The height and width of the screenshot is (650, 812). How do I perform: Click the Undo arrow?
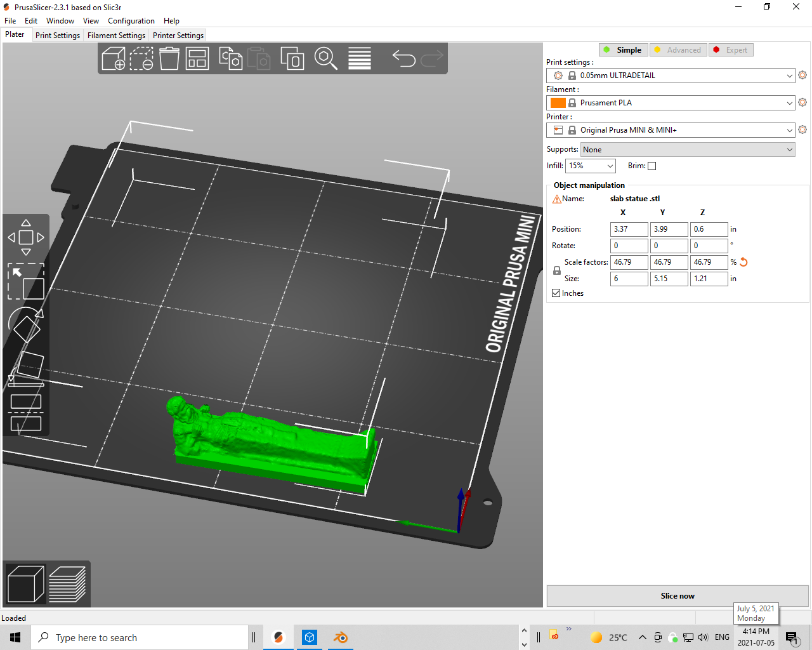(403, 58)
